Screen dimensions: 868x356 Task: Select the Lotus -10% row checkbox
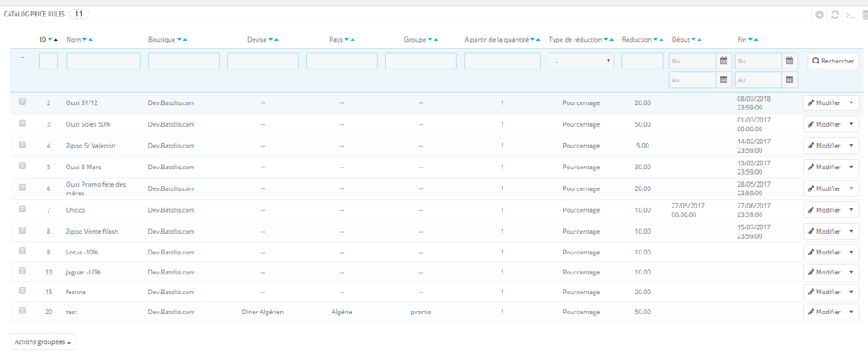pyautogui.click(x=23, y=251)
